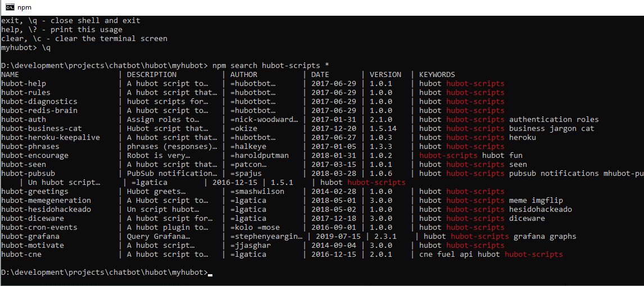The height and width of the screenshot is (286, 644).
Task: Click the =stephenyeargin author entry
Action: click(x=266, y=237)
